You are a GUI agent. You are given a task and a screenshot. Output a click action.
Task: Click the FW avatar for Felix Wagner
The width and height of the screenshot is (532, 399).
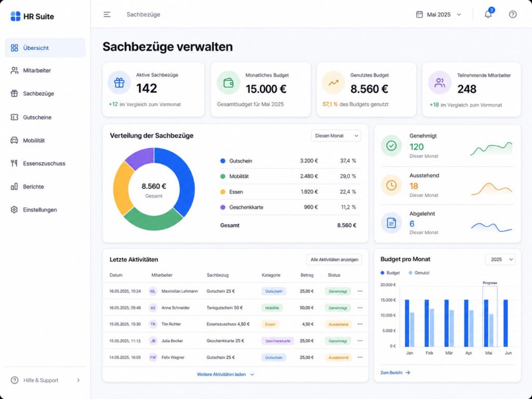[153, 357]
